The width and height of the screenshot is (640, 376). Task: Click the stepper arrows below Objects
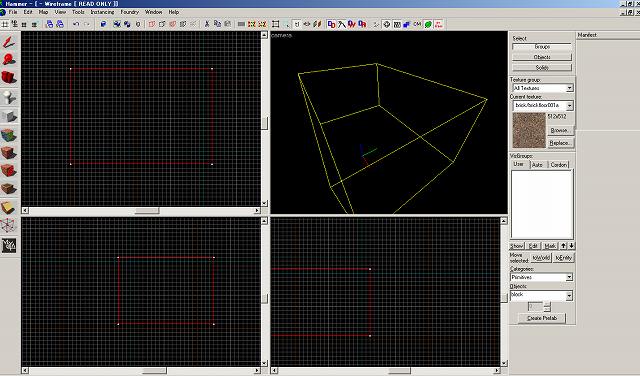[x=547, y=307]
